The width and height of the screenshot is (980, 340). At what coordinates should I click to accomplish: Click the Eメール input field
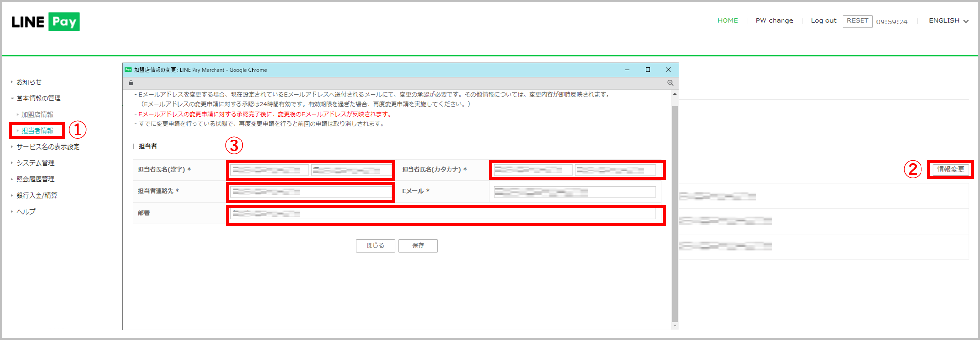pyautogui.click(x=574, y=192)
